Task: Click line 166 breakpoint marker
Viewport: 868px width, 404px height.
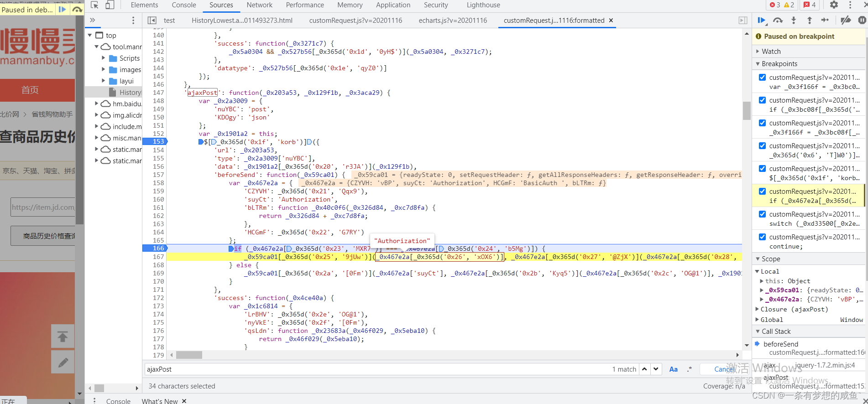Action: 155,248
